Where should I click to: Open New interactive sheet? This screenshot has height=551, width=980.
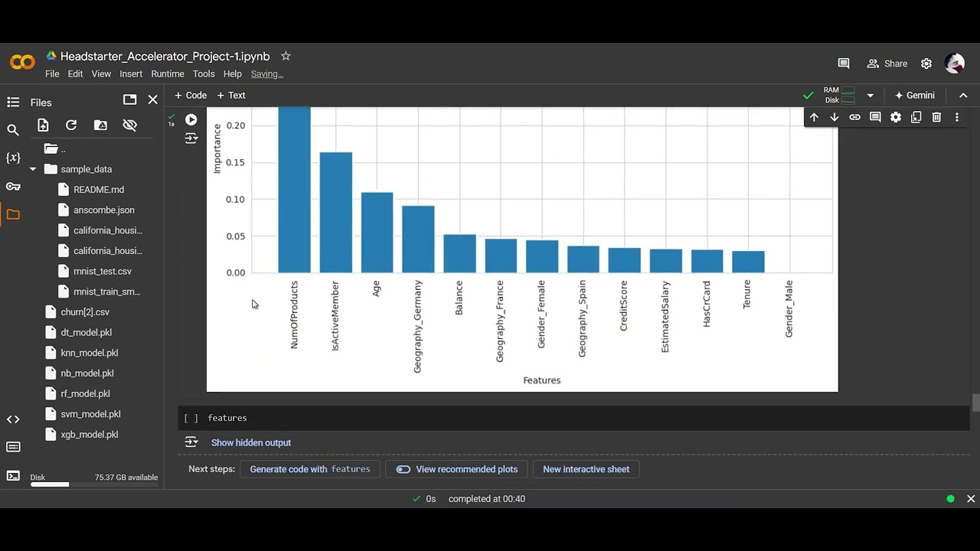click(x=586, y=469)
